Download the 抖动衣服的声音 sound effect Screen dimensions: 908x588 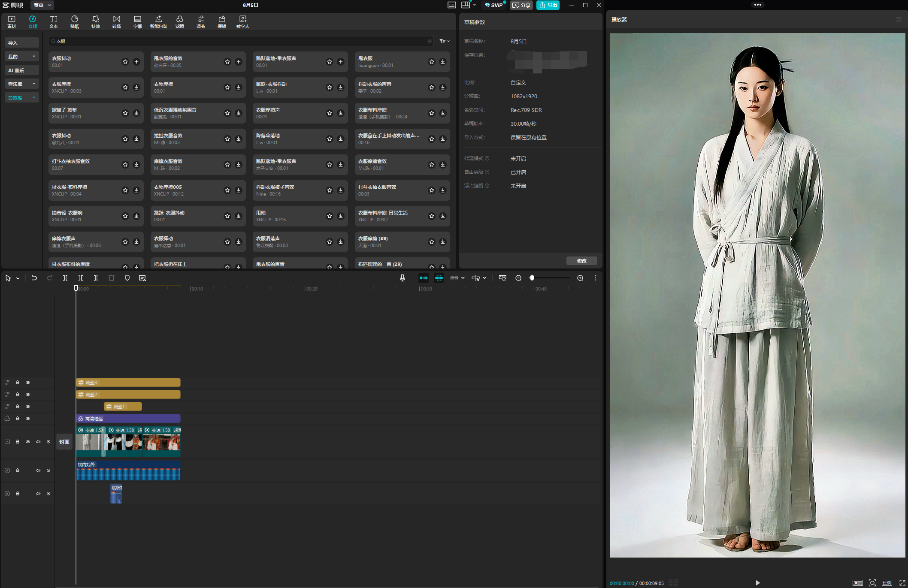443,87
